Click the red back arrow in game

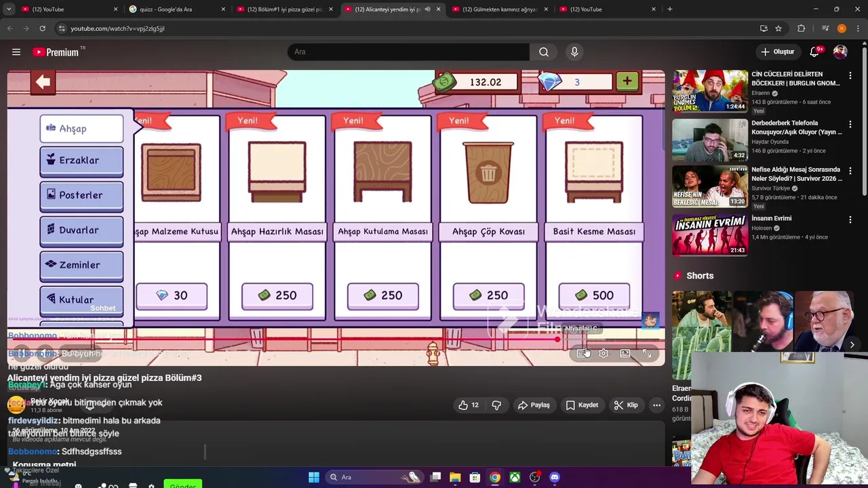[43, 82]
